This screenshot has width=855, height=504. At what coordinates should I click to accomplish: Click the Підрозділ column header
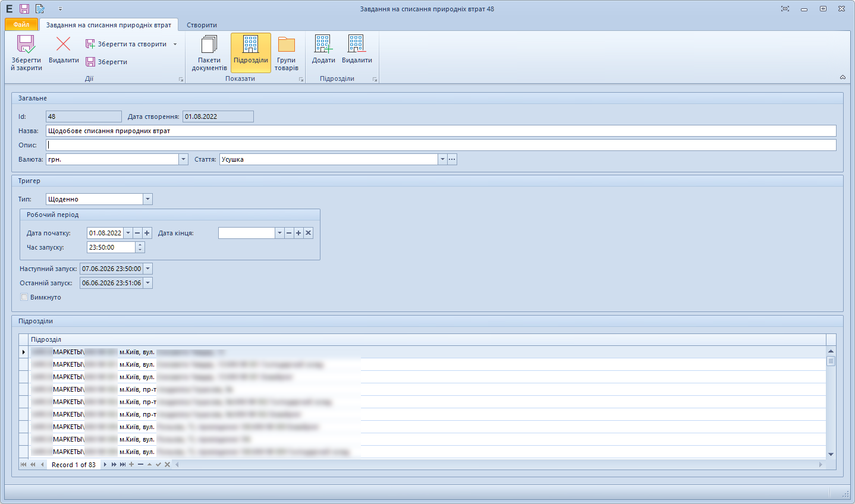pos(427,339)
